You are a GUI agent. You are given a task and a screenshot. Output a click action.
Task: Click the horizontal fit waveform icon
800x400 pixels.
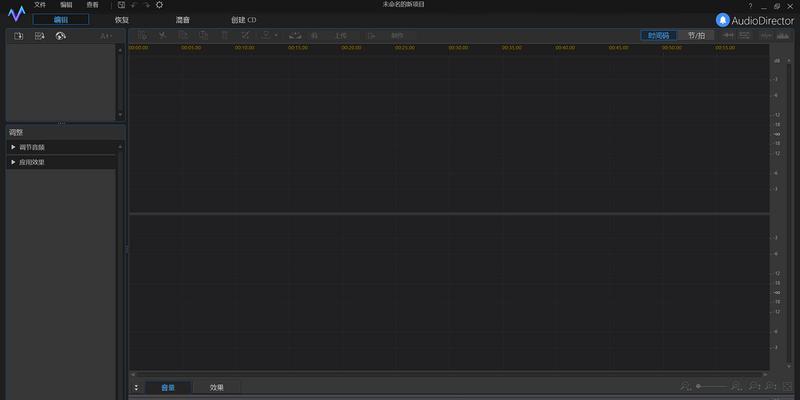pos(729,35)
